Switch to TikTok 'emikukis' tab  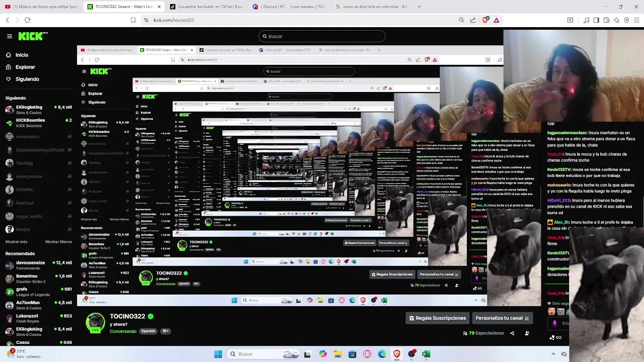[206, 7]
